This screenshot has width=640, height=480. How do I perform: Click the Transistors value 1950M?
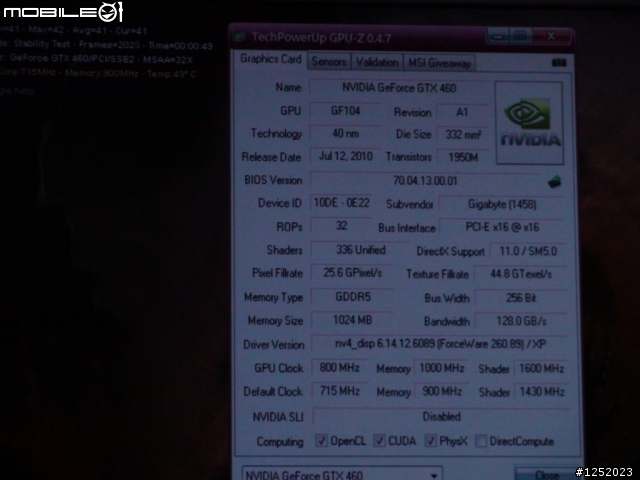pyautogui.click(x=463, y=157)
